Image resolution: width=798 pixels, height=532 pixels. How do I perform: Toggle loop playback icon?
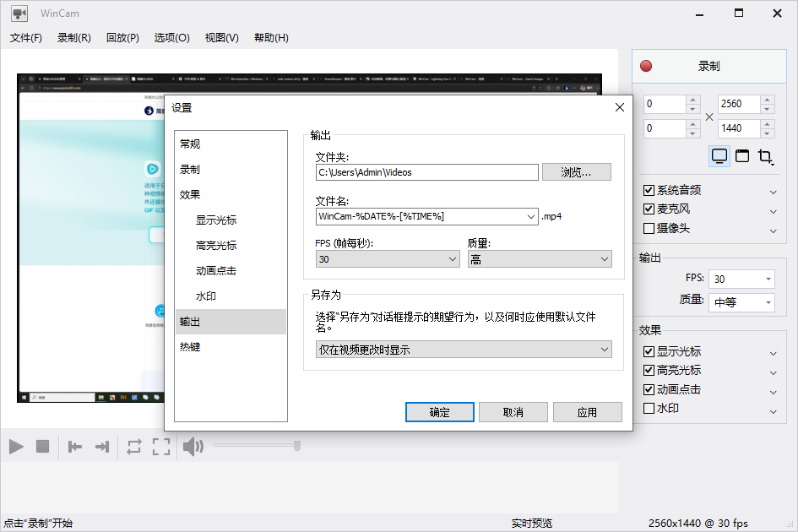(134, 447)
